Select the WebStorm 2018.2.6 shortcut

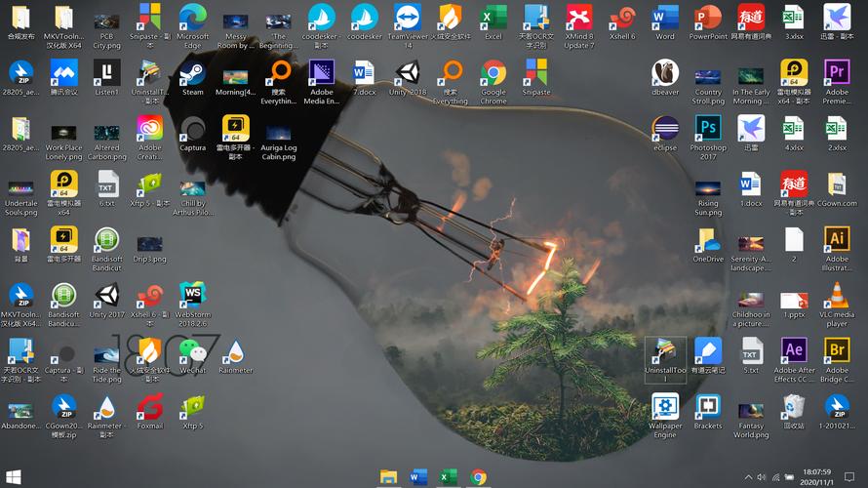192,297
